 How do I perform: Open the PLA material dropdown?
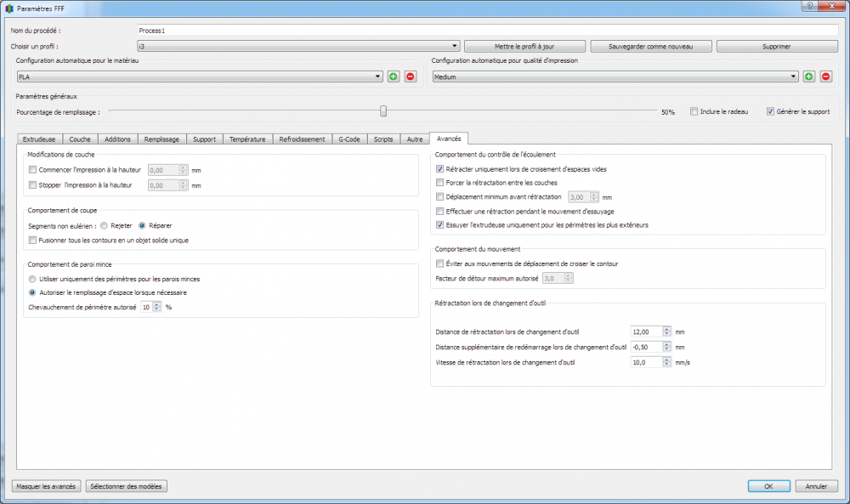click(200, 76)
